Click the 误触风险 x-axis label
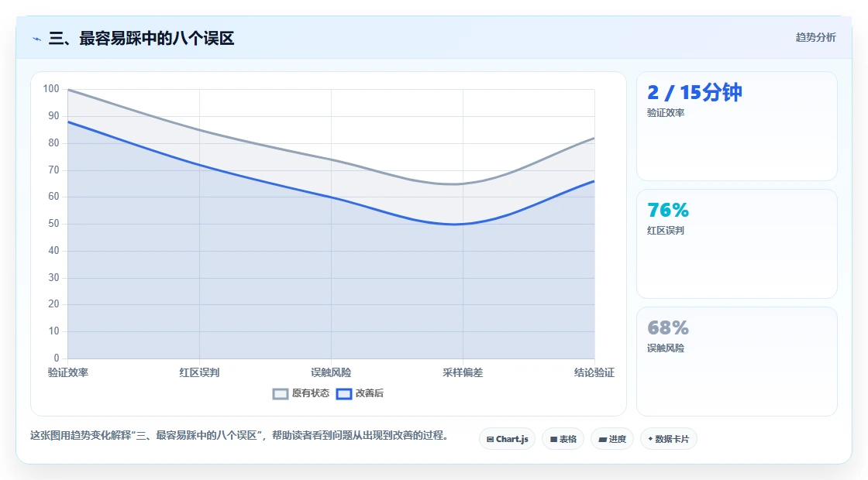 331,372
